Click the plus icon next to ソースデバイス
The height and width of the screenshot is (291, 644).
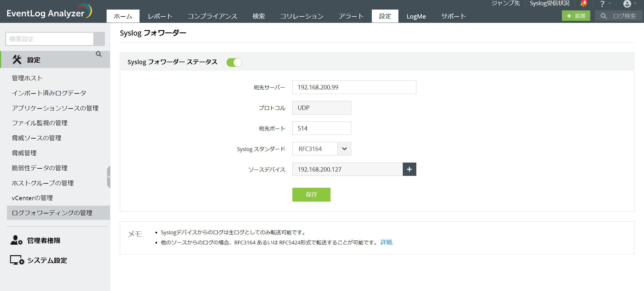[x=409, y=169]
